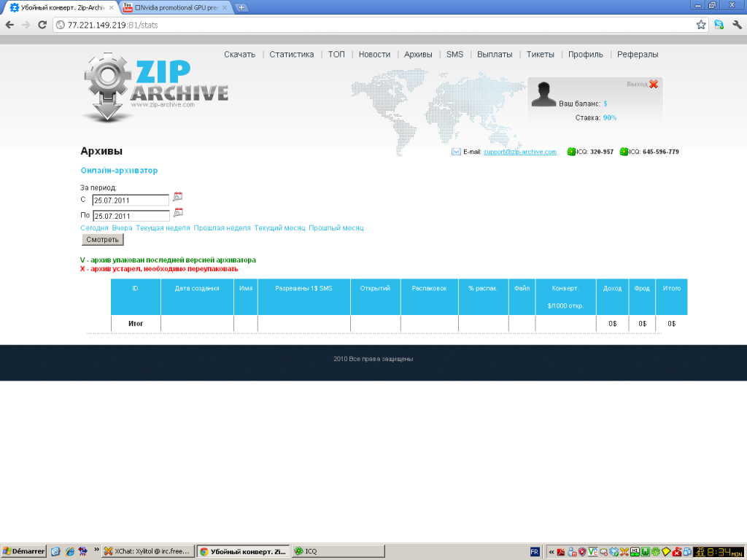747x560 pixels.
Task: Click the Итог row label
Action: pos(135,323)
